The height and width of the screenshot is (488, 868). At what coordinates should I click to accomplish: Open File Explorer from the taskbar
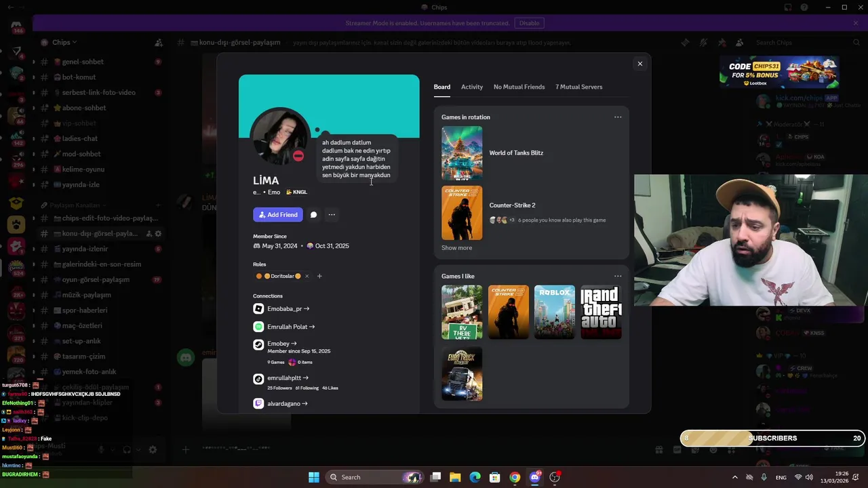click(x=455, y=477)
